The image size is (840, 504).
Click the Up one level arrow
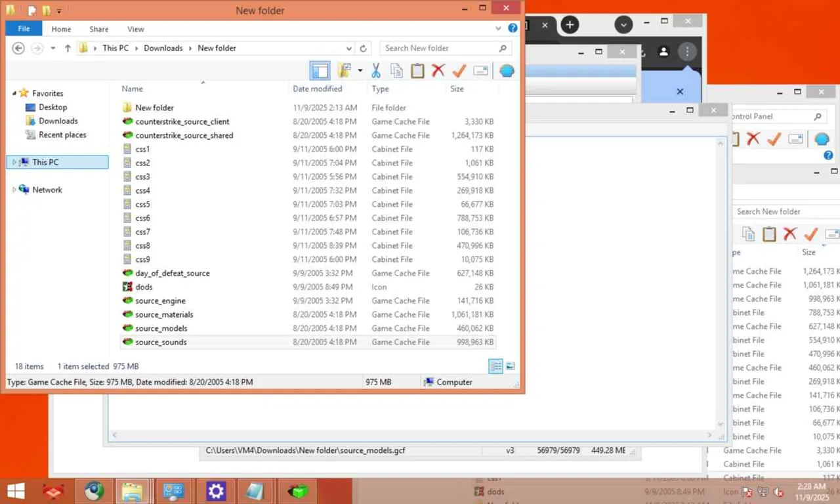(x=68, y=48)
